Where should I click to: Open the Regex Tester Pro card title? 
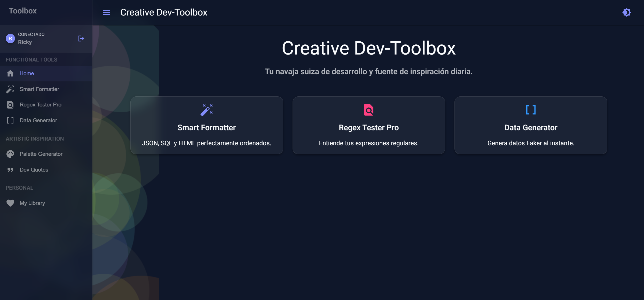[x=368, y=128]
